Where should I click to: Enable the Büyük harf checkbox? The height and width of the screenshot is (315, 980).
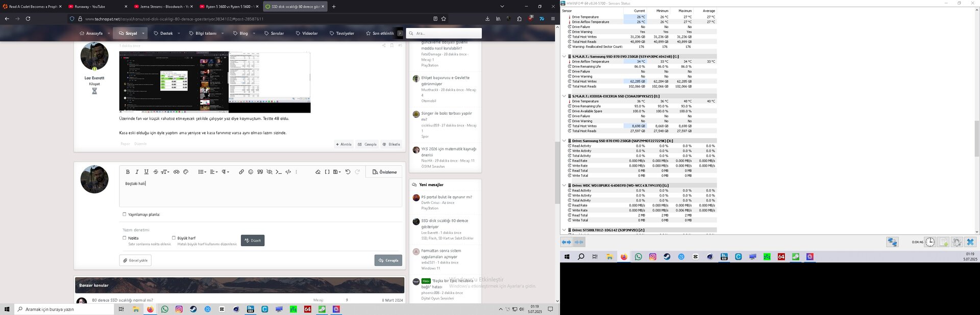pyautogui.click(x=174, y=238)
